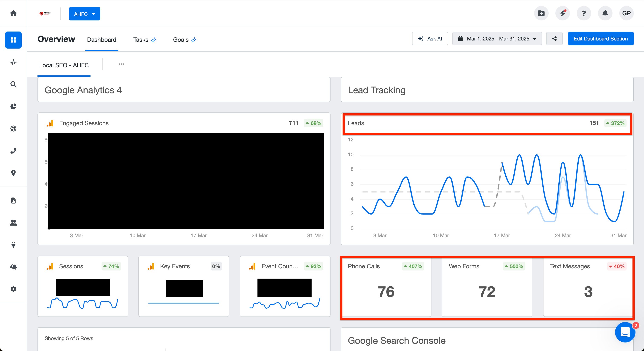Switch to the Tasks tab
Viewport: 644px width, 351px height.
[x=145, y=40]
